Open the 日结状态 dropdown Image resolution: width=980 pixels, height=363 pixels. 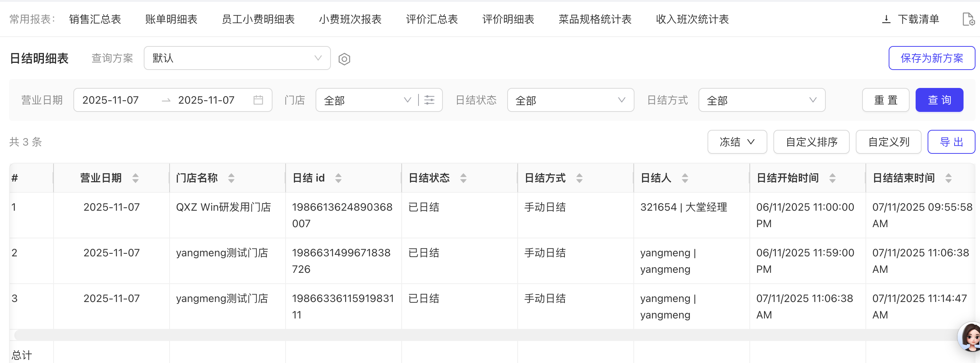[570, 100]
